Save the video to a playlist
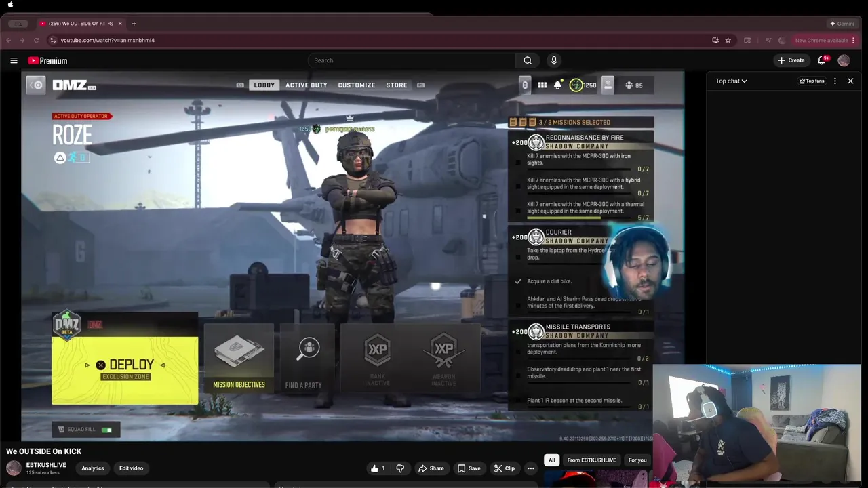The width and height of the screenshot is (868, 488). coord(469,468)
